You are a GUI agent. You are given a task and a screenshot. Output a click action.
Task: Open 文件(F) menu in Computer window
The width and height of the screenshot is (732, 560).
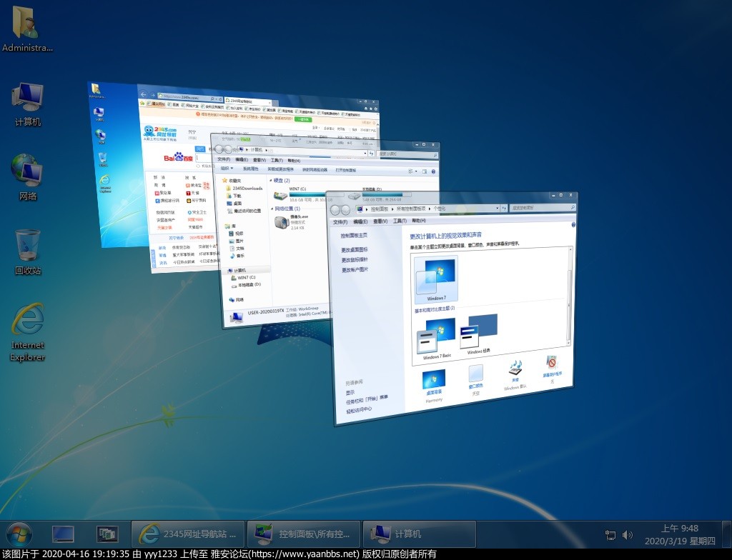click(x=224, y=159)
